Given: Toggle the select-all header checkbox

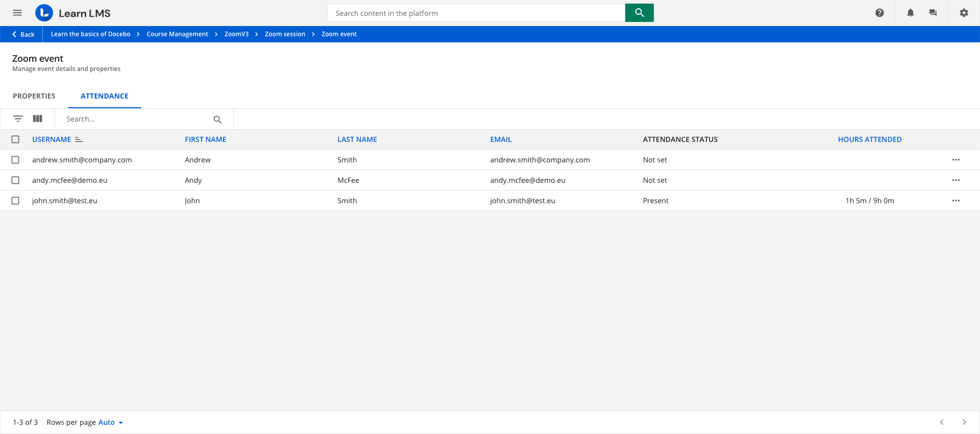Looking at the screenshot, I should point(15,139).
